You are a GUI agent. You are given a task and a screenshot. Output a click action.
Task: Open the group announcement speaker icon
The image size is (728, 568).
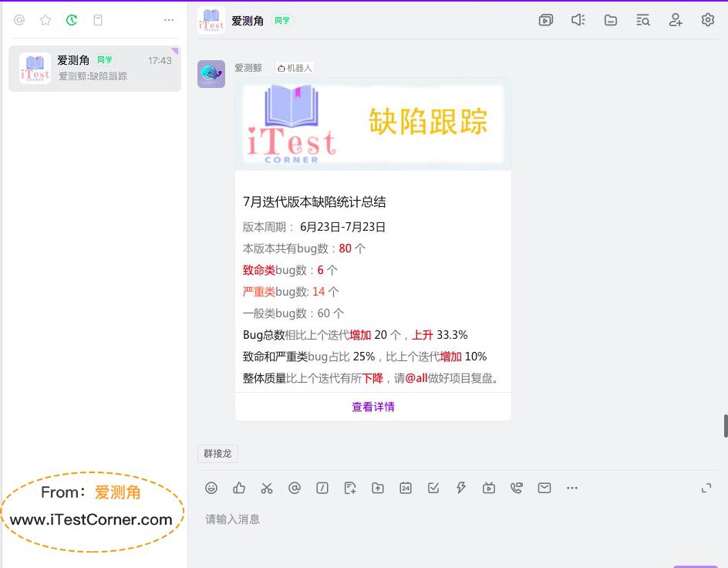tap(578, 20)
